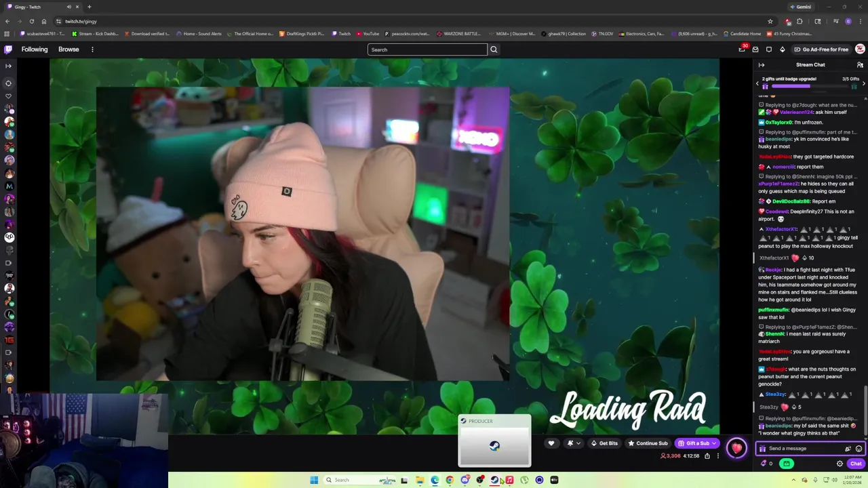
Task: Open the DraftKings Pick6 bookmark
Action: pyautogui.click(x=302, y=33)
